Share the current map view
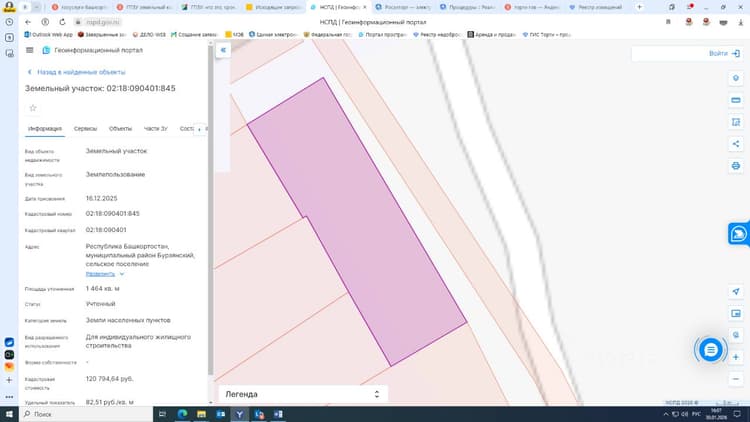Screen dimensions: 750x422 (736, 144)
